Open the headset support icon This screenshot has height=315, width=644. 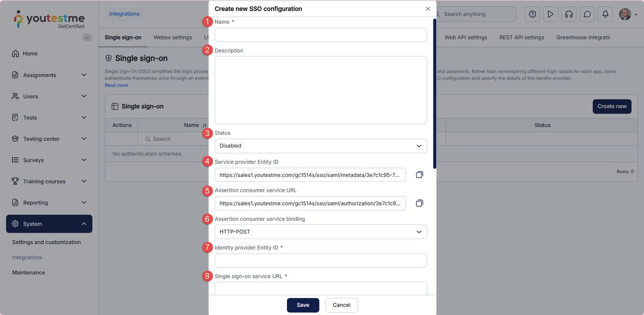(569, 14)
